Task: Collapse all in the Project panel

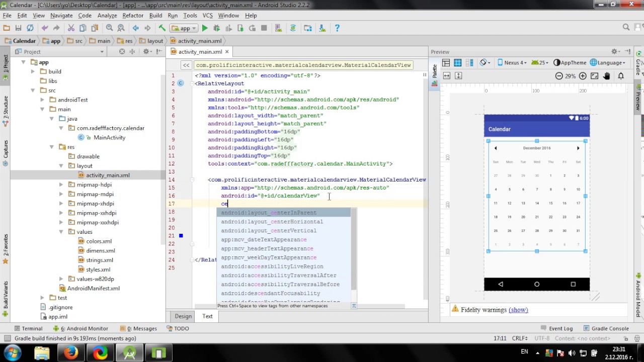Action: tap(133, 51)
